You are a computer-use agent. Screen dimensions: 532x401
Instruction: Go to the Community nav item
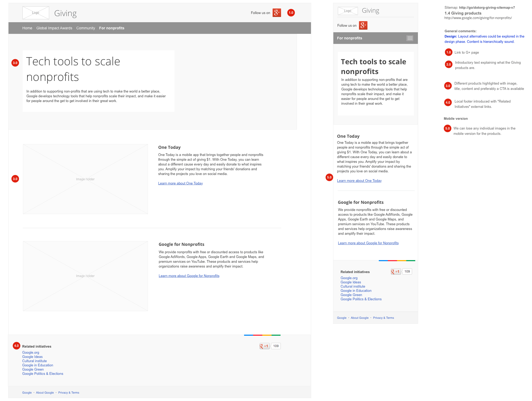86,28
